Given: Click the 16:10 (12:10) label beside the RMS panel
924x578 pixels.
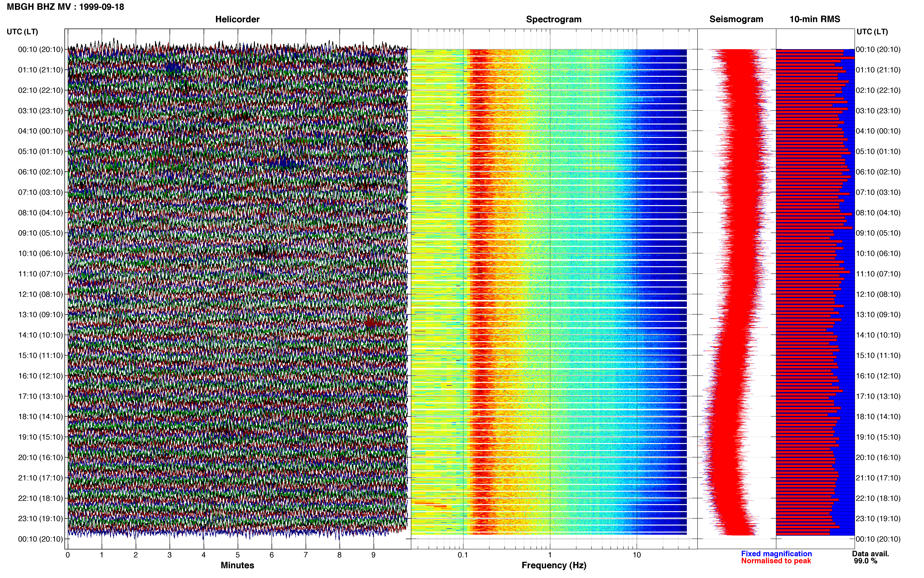Looking at the screenshot, I should tap(878, 376).
